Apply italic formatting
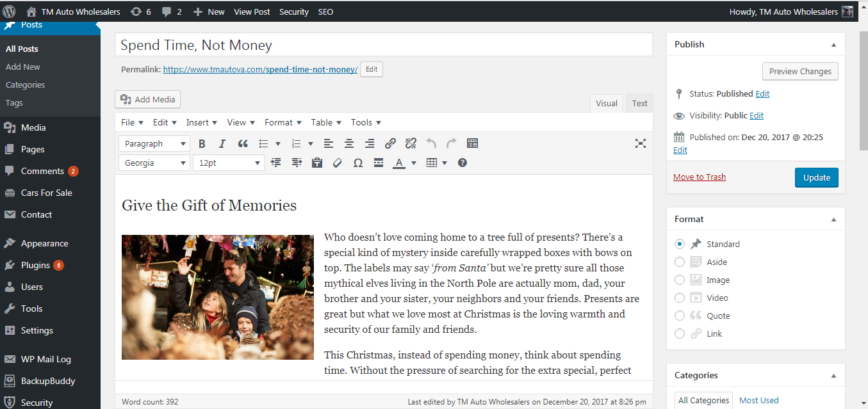The image size is (868, 409). coord(222,143)
